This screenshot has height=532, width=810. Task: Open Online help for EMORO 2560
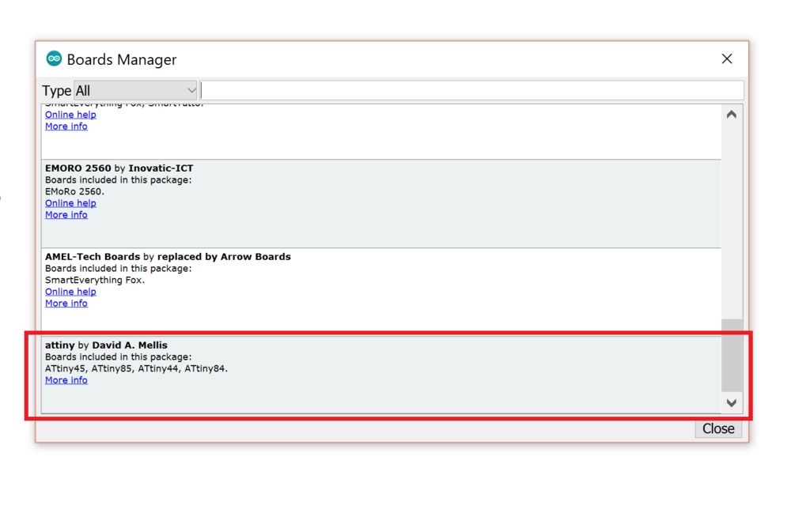pyautogui.click(x=70, y=203)
